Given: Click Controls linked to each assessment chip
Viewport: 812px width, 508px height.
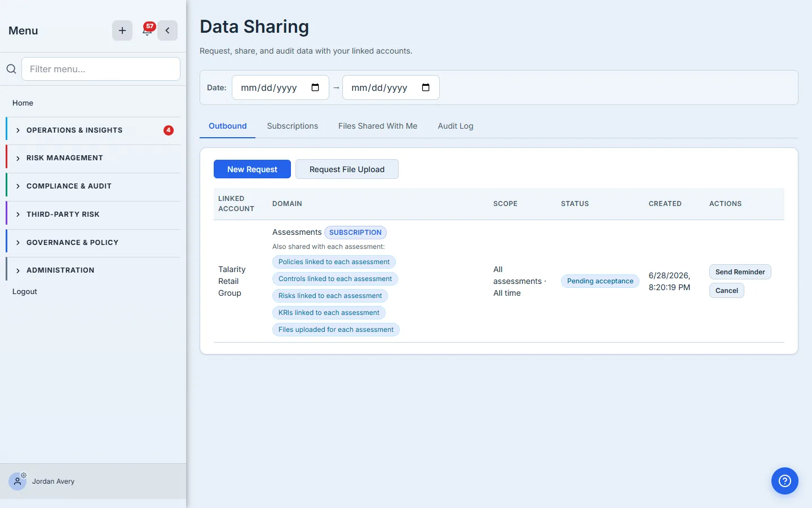Looking at the screenshot, I should point(335,279).
